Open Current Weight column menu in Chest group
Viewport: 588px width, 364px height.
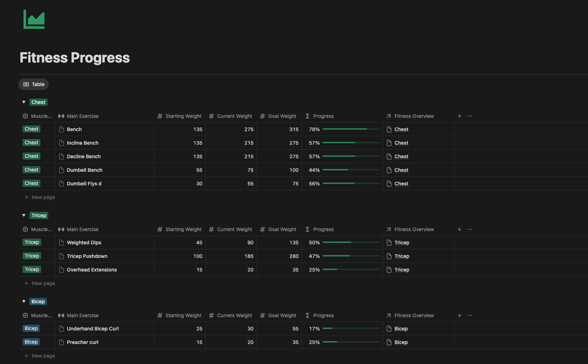[x=231, y=116]
